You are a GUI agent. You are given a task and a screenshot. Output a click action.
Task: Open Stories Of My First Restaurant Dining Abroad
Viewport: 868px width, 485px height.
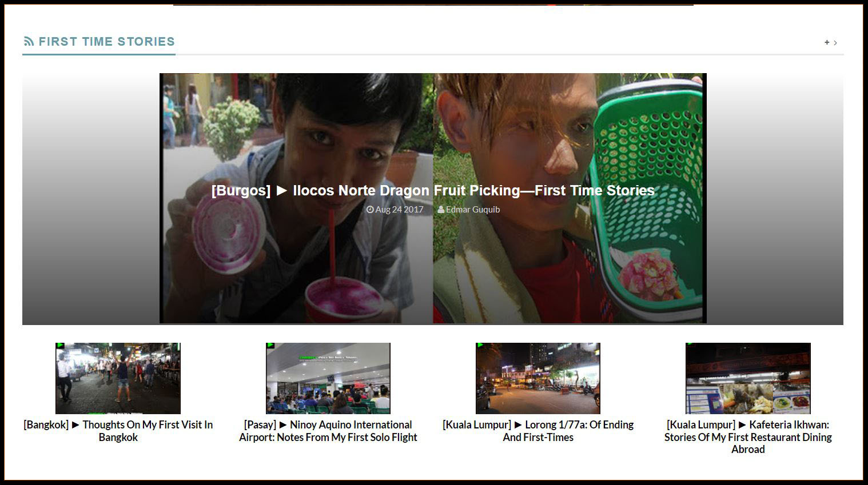pos(748,437)
